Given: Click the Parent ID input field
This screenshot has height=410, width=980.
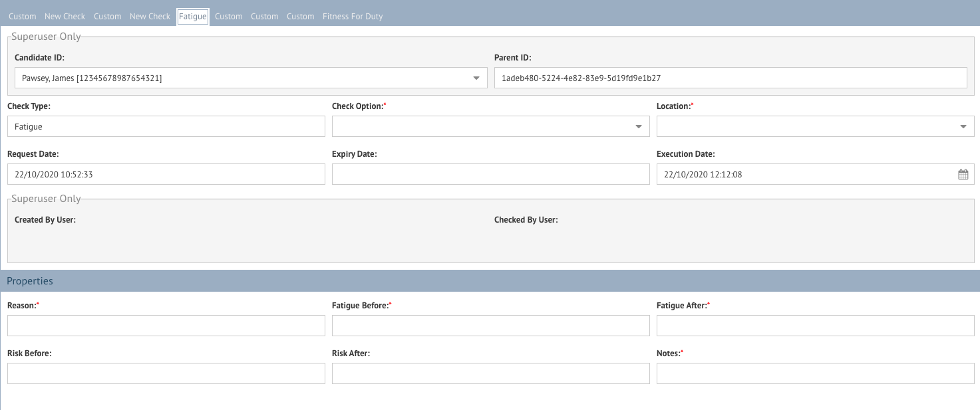Looking at the screenshot, I should click(731, 78).
